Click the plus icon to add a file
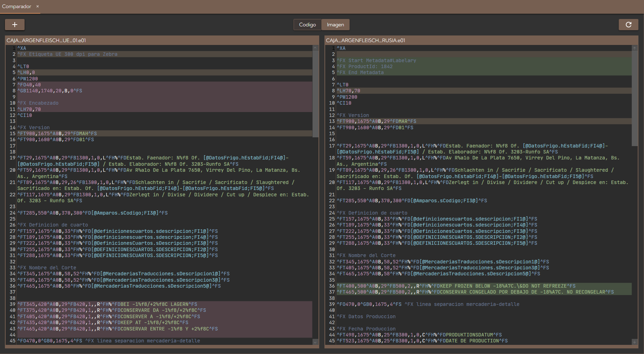644x354 pixels. coord(15,25)
